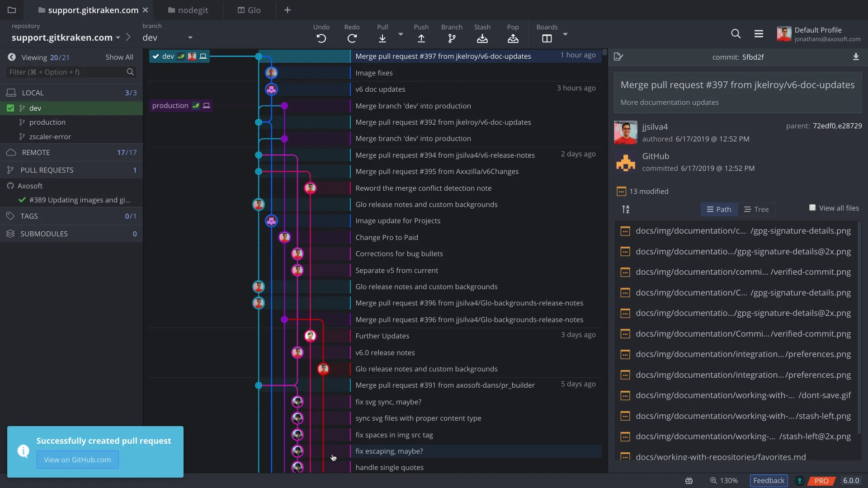This screenshot has height=488, width=868.
Task: Pop the stash with Pop icon
Action: click(x=513, y=38)
